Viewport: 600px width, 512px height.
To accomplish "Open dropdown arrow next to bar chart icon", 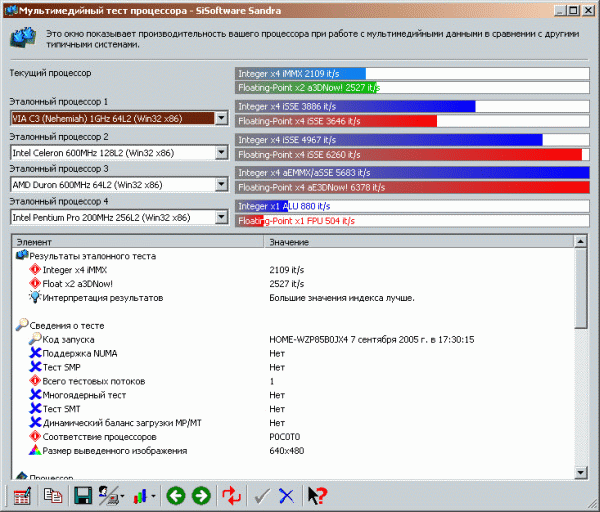I will click(x=153, y=497).
